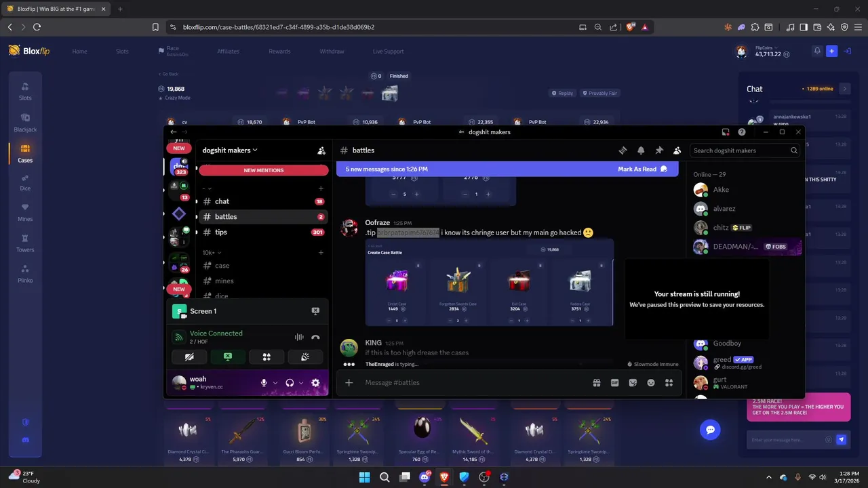The image size is (868, 488).
Task: Open emoji picker in Discord message bar
Action: [651, 383]
